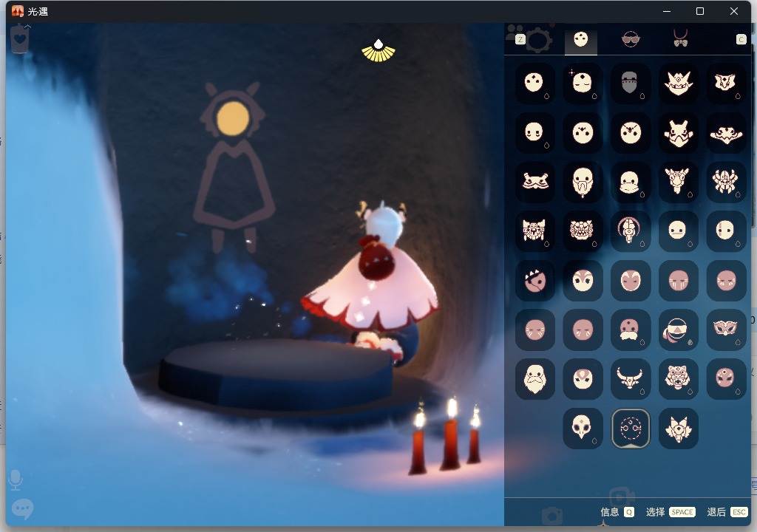Click the Z key previous-category hint
This screenshot has height=532, width=757.
click(x=520, y=40)
